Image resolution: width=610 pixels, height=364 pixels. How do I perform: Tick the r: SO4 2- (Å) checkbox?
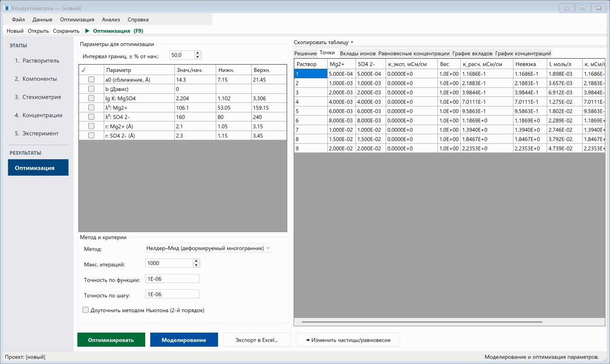coord(91,136)
